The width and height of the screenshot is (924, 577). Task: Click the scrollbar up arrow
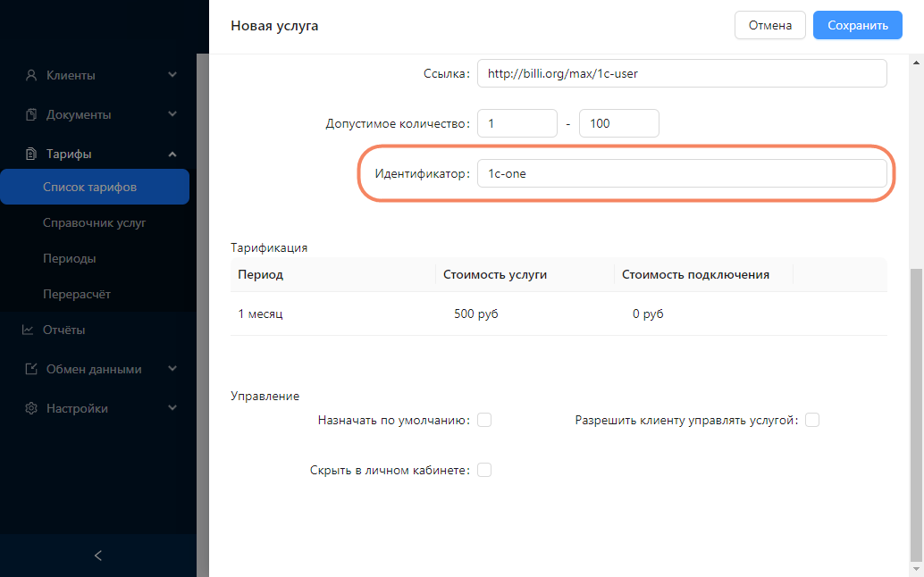tap(917, 62)
